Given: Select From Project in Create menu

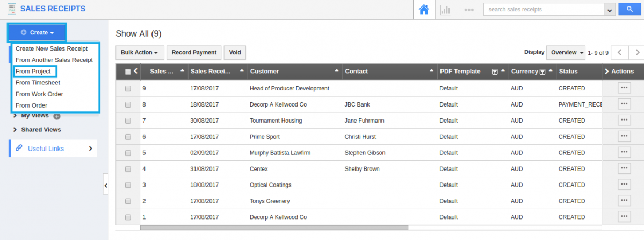Looking at the screenshot, I should pyautogui.click(x=33, y=71).
